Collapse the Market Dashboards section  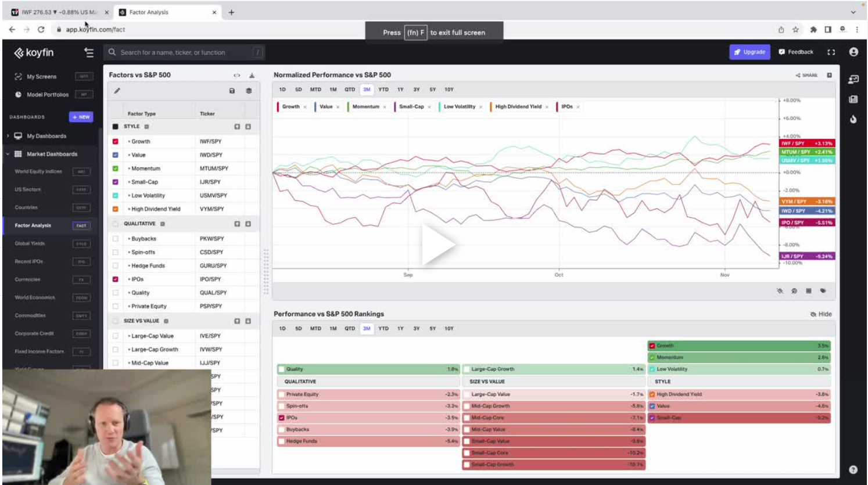click(x=8, y=154)
